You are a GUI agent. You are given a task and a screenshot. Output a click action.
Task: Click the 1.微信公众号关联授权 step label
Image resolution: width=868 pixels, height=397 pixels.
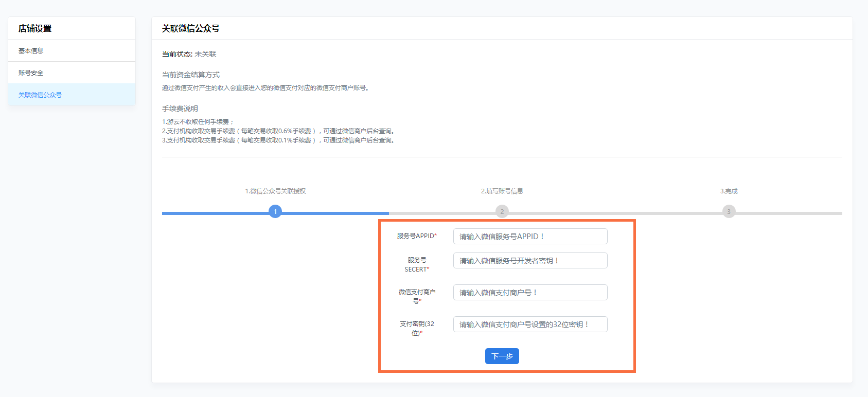coord(275,191)
